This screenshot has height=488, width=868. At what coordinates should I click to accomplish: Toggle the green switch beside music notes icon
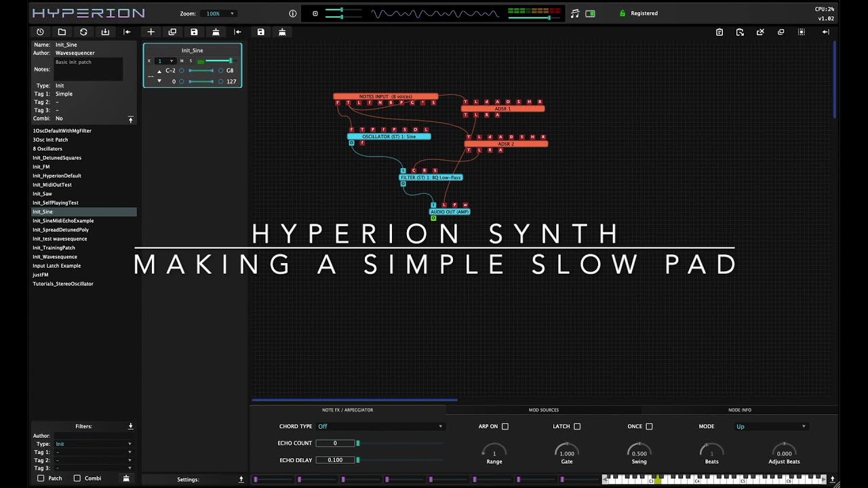pos(590,14)
